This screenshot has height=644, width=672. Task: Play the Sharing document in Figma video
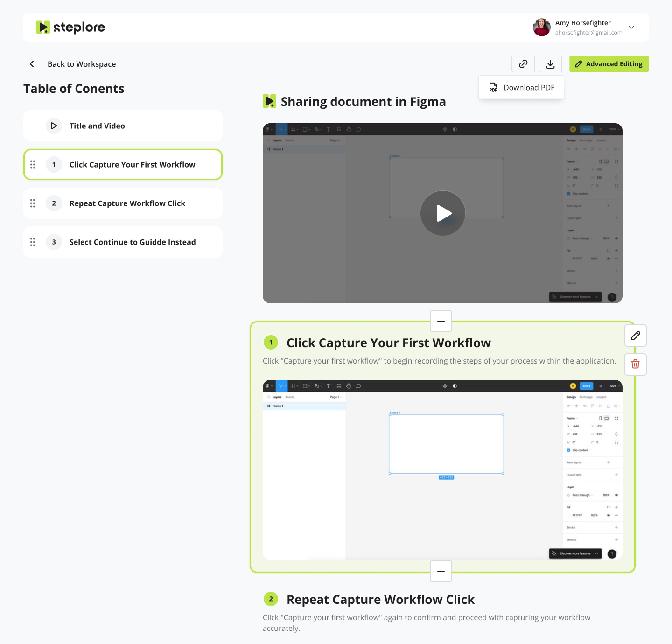pyautogui.click(x=442, y=213)
